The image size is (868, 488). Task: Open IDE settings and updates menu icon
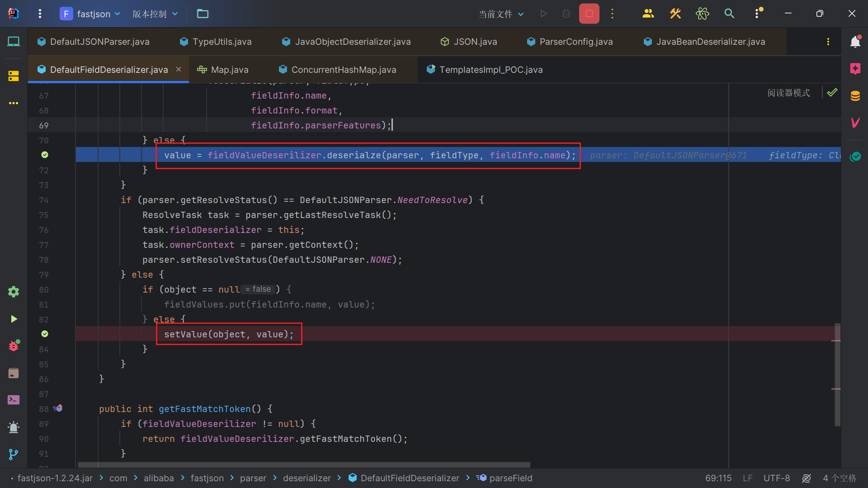758,14
